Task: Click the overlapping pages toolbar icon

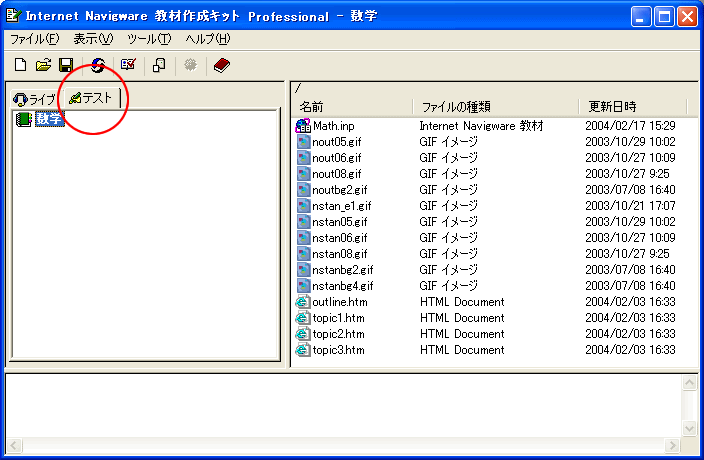Action: [159, 66]
